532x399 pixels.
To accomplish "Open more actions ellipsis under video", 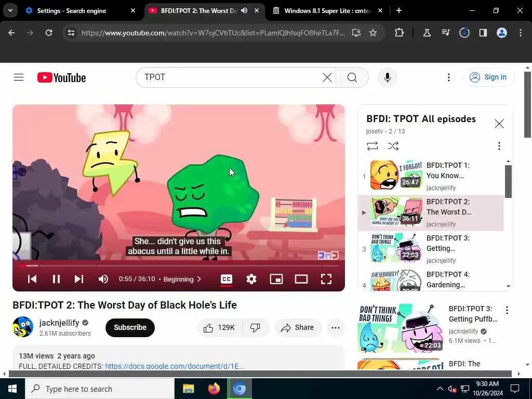I will pyautogui.click(x=335, y=327).
